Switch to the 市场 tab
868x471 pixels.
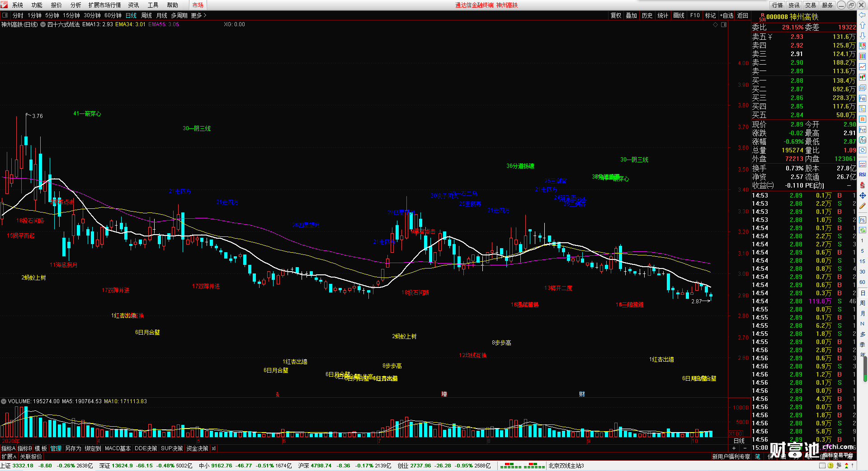[x=198, y=5]
